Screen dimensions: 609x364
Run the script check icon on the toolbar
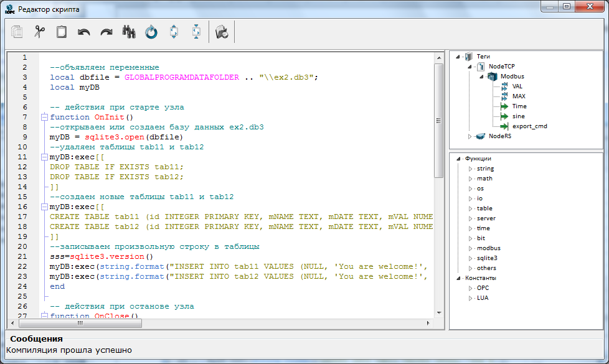(221, 31)
